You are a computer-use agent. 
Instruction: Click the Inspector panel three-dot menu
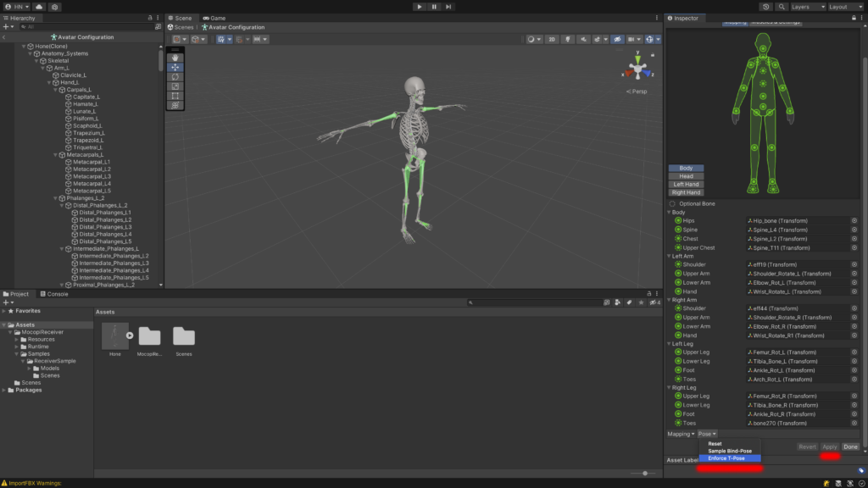(x=861, y=18)
